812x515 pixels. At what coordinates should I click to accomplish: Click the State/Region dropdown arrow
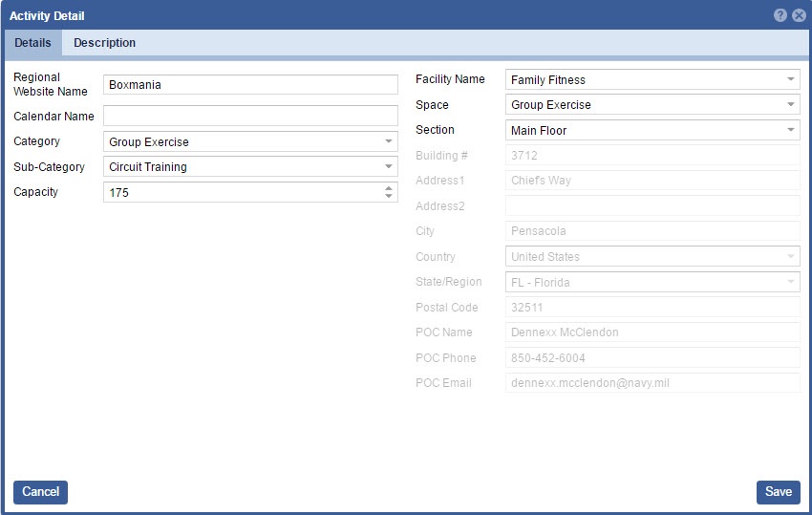[x=791, y=282]
